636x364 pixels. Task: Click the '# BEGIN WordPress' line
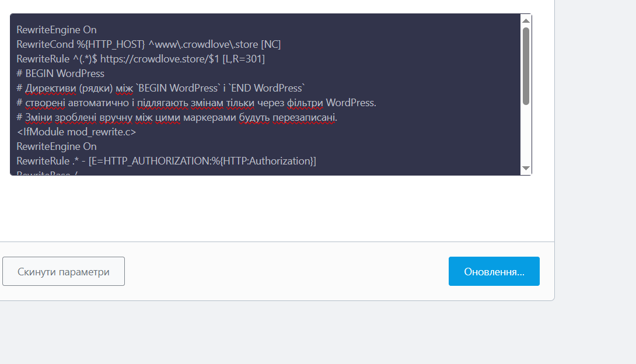click(x=60, y=73)
